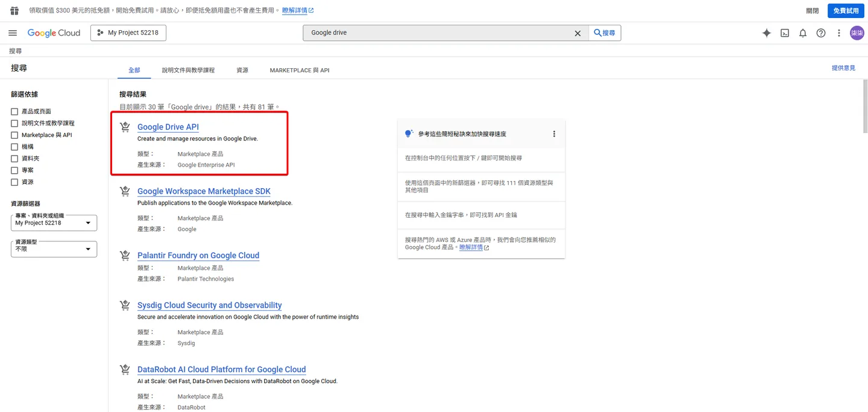Switch to the 資源 tab
868x412 pixels.
coord(242,71)
